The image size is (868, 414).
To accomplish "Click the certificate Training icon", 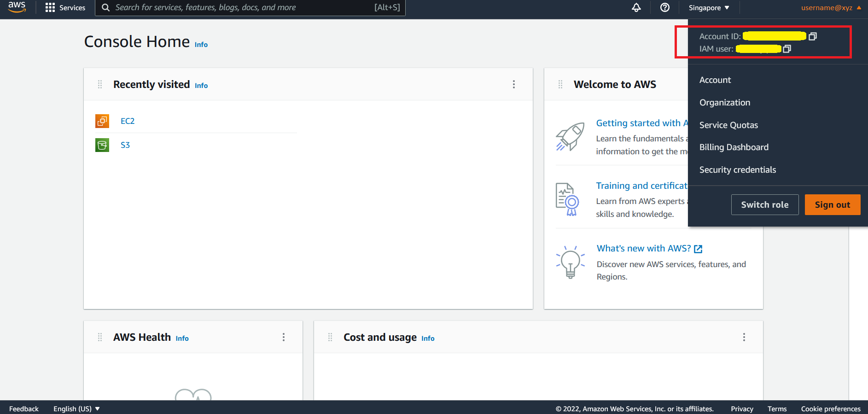I will pyautogui.click(x=567, y=199).
